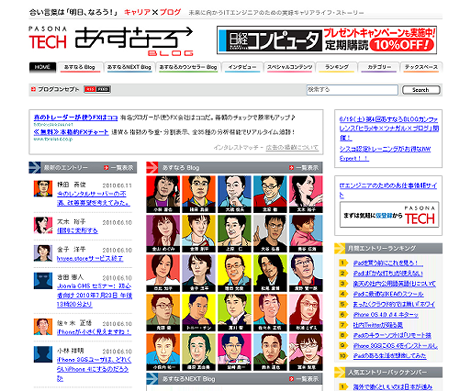Click the red arrow beside ブログコンセプト
470x391 pixels.
coord(33,89)
